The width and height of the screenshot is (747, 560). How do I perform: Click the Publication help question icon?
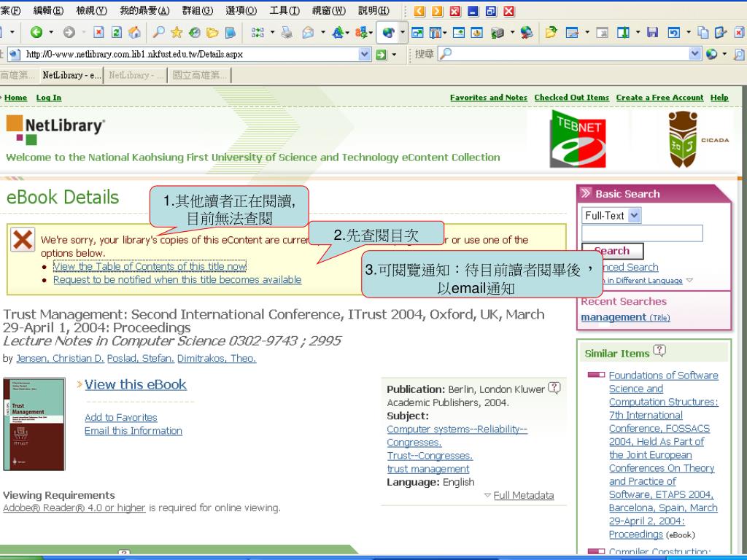coord(554,388)
